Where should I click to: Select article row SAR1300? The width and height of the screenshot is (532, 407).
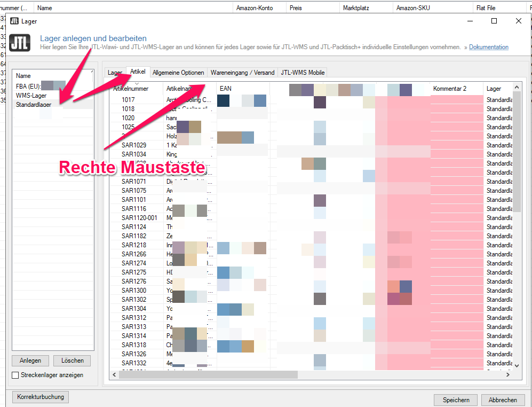311,291
